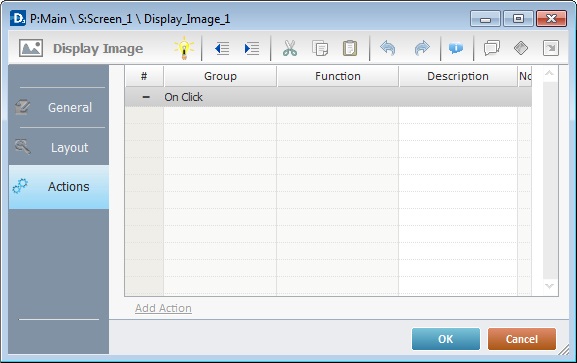Click the blue info bubble icon
This screenshot has height=363, width=577.
[x=456, y=48]
